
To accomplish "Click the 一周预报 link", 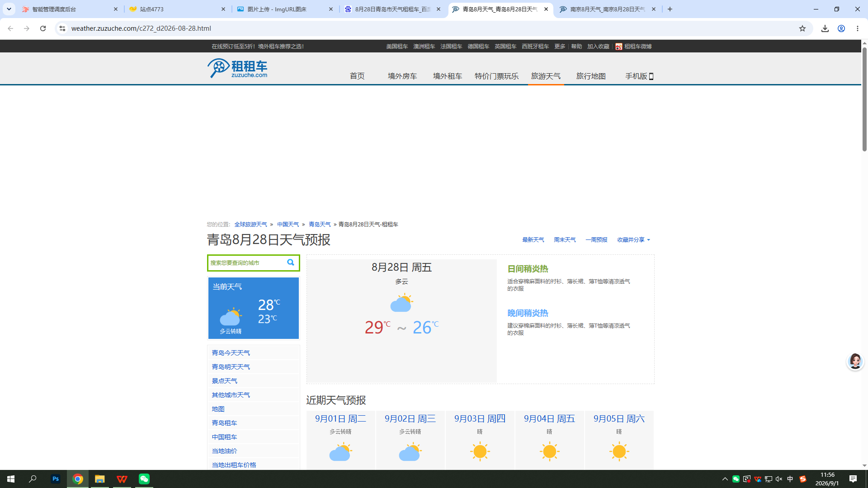I will pos(596,240).
